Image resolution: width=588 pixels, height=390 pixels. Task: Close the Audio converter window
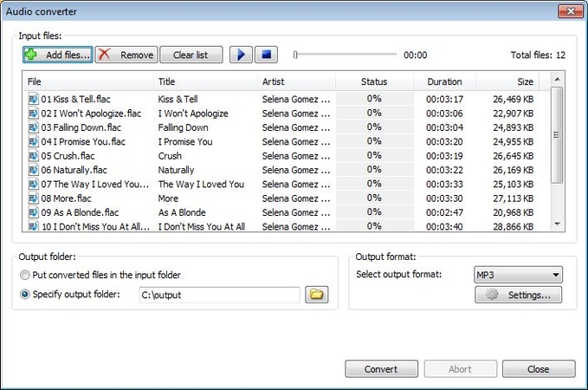click(x=571, y=11)
